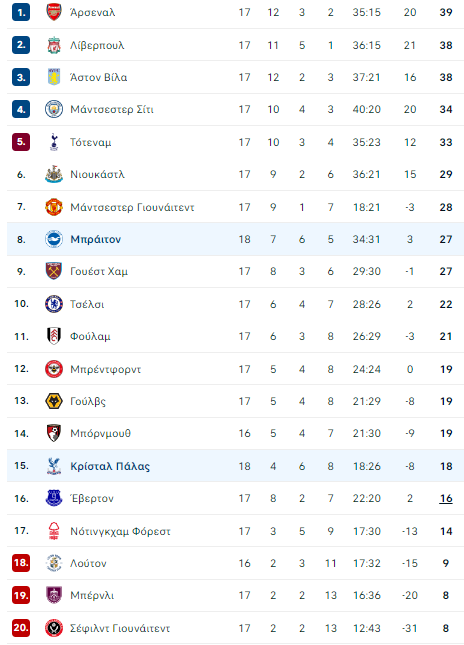This screenshot has height=645, width=464.
Task: Click the red position 18 badge
Action: click(x=21, y=562)
